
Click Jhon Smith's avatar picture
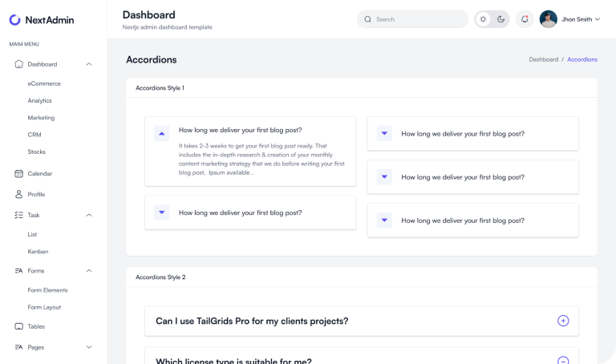(548, 19)
